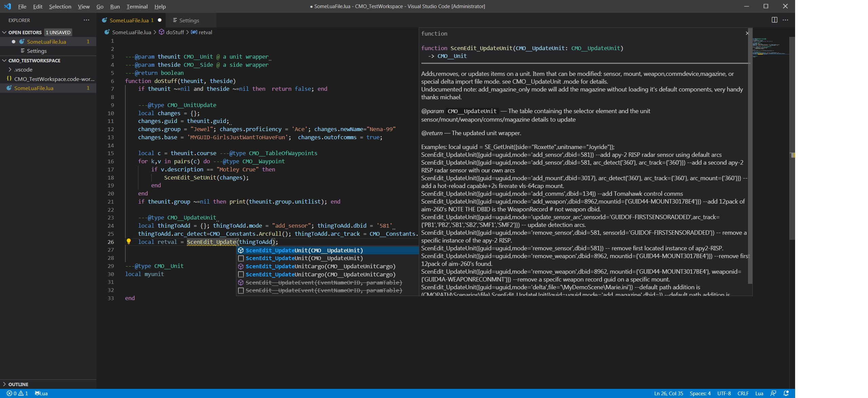Open the Go menu
868x398 pixels.
pos(100,6)
